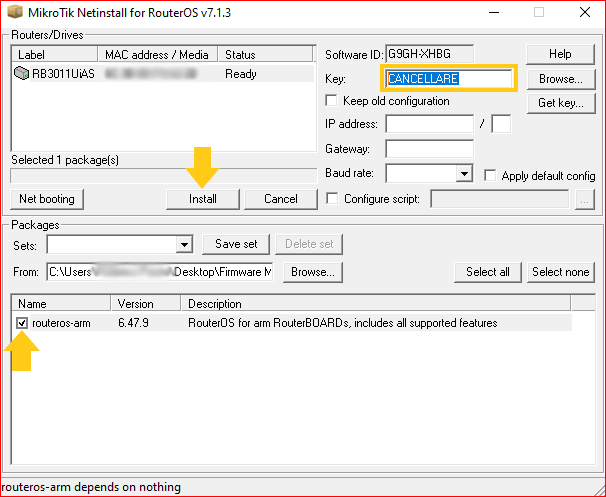Click the From path field
This screenshot has height=497, width=606.
[x=160, y=272]
